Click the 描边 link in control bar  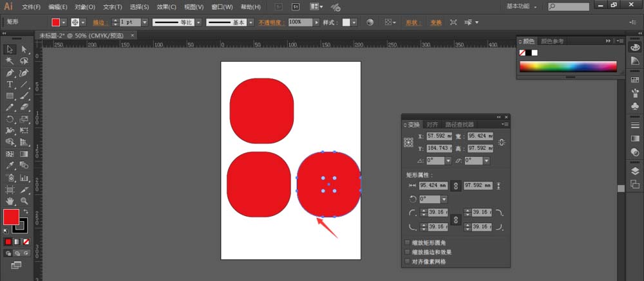(99, 23)
